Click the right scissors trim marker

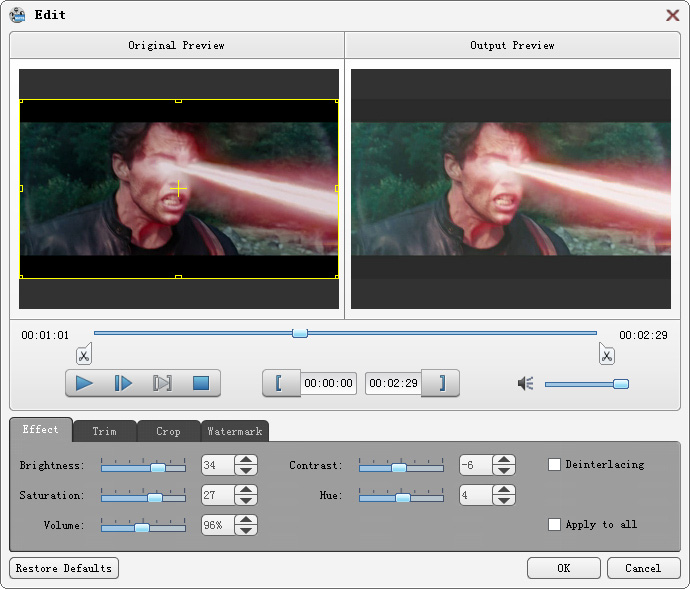[607, 354]
